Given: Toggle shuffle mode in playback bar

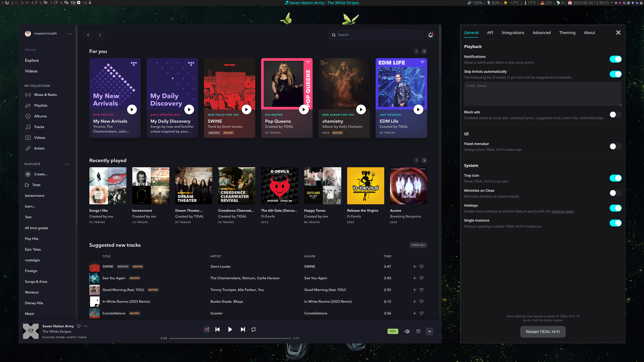Looking at the screenshot, I should [x=207, y=329].
